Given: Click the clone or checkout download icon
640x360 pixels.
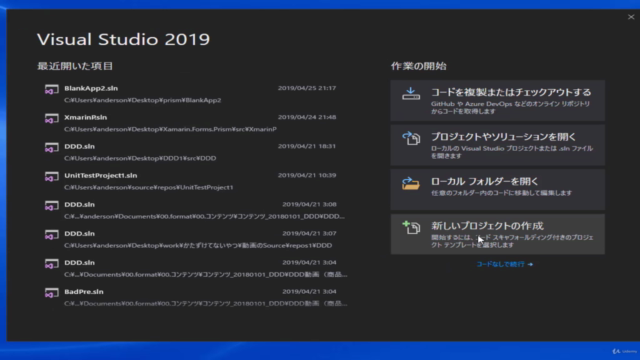Looking at the screenshot, I should pos(411,93).
